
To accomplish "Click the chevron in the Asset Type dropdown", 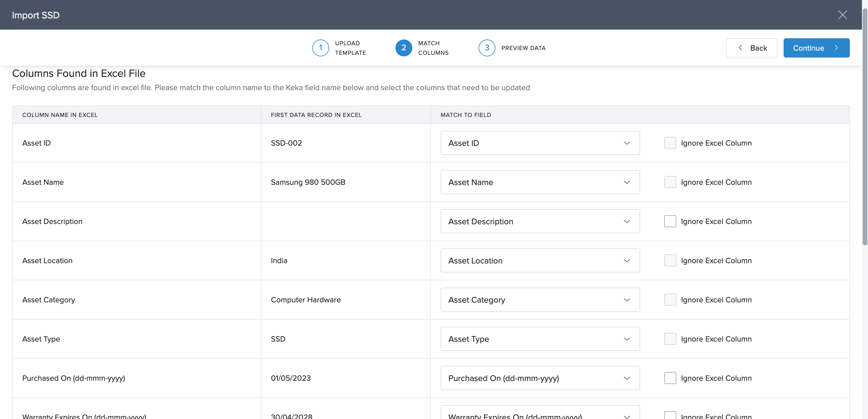I will click(626, 339).
